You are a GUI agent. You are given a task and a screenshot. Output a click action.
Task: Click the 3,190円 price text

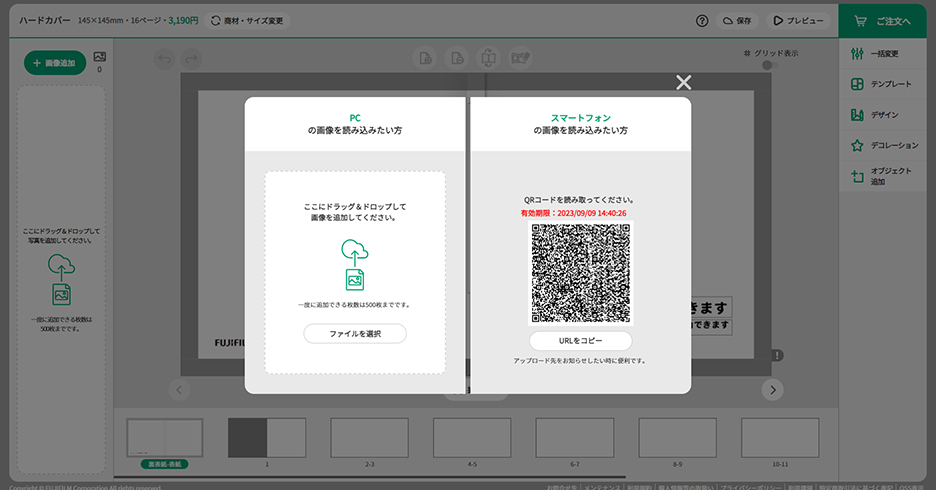[183, 21]
